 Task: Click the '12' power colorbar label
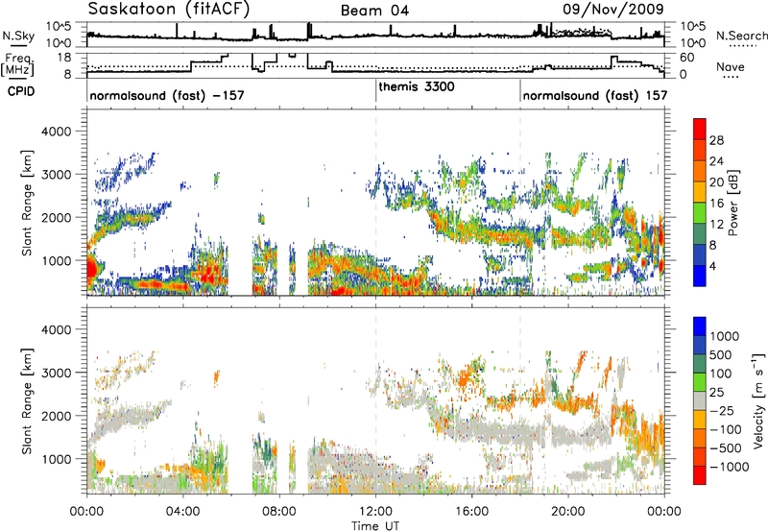(716, 225)
